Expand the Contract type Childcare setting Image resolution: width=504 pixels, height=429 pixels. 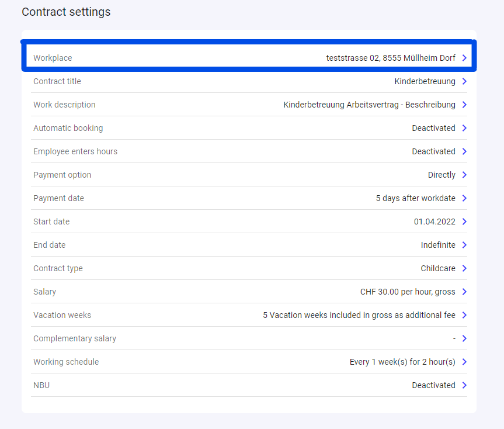point(464,268)
